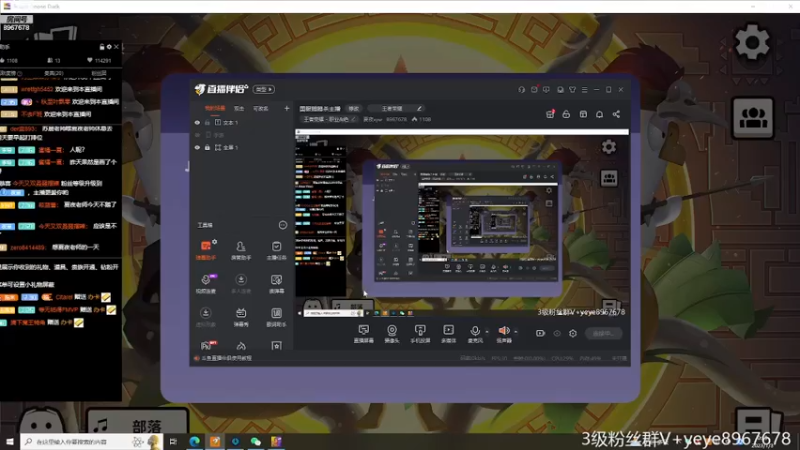
Task: Select the right tab in chat overlay
Action: pos(98,73)
